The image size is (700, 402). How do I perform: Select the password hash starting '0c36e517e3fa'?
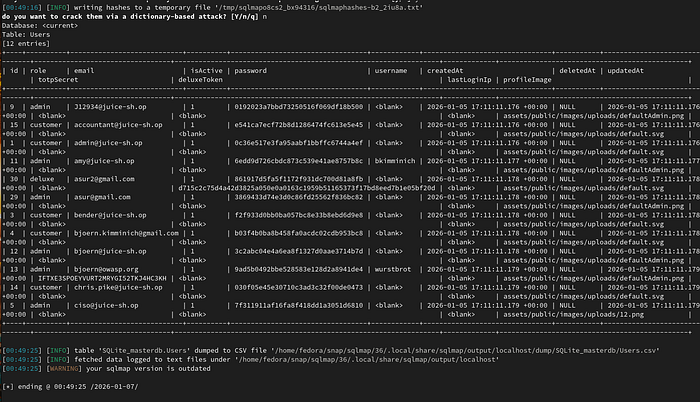299,143
